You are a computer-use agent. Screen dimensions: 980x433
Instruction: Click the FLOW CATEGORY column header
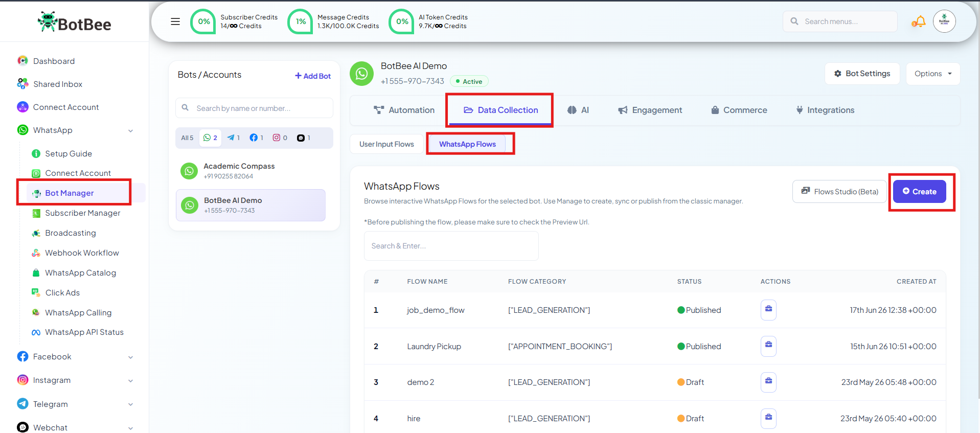(x=537, y=282)
